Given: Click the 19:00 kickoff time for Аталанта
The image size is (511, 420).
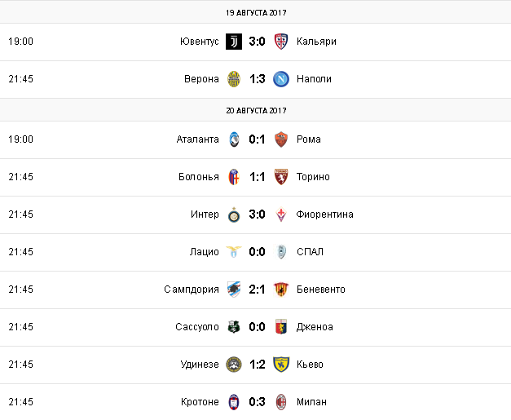Looking at the screenshot, I should [20, 139].
